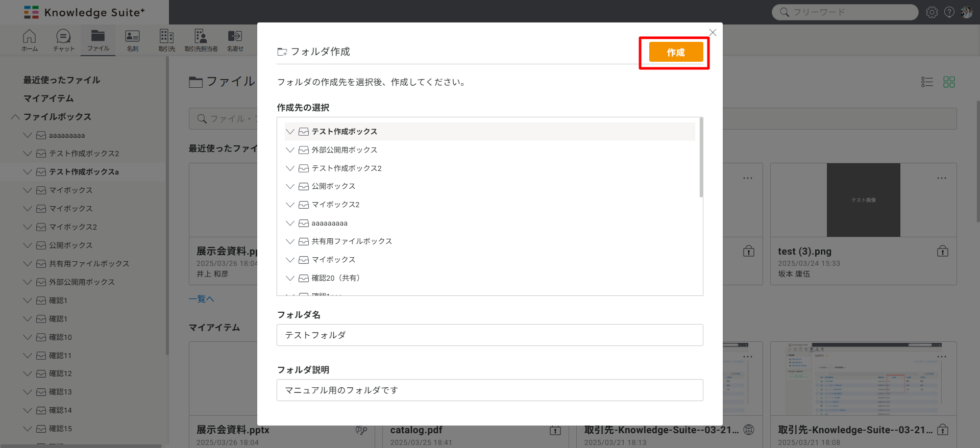The height and width of the screenshot is (448, 980).
Task: Click the フォルダ名 input field
Action: [x=489, y=335]
